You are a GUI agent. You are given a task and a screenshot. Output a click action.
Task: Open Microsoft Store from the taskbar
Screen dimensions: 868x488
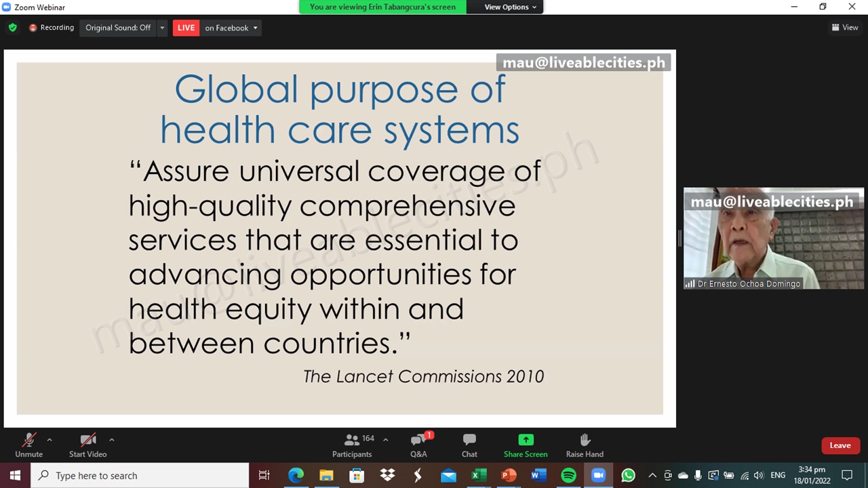[x=357, y=475]
